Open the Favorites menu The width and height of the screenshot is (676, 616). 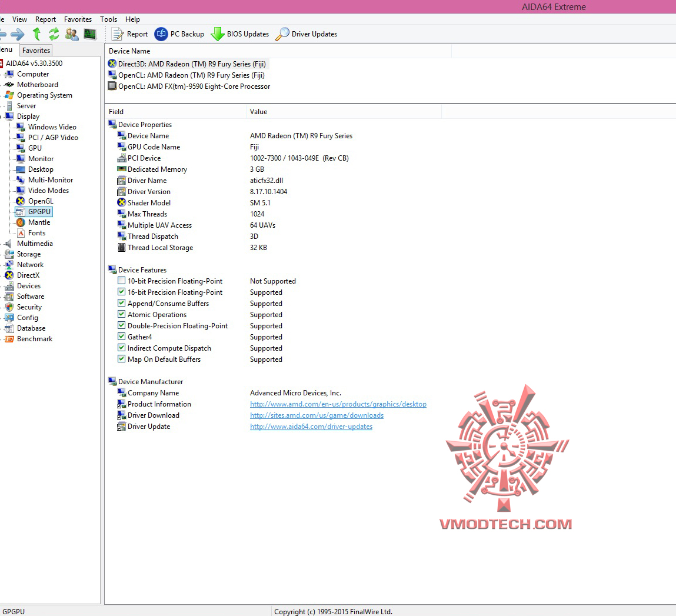tap(78, 19)
